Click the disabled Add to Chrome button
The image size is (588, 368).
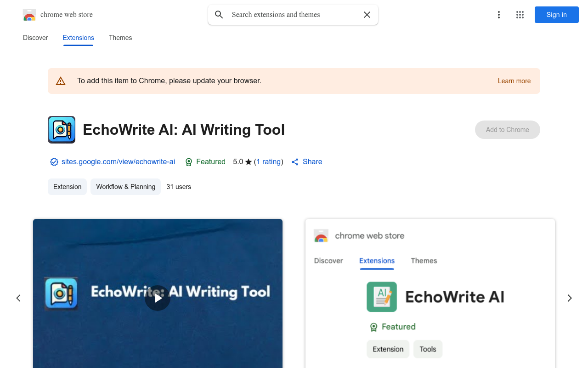tap(508, 130)
